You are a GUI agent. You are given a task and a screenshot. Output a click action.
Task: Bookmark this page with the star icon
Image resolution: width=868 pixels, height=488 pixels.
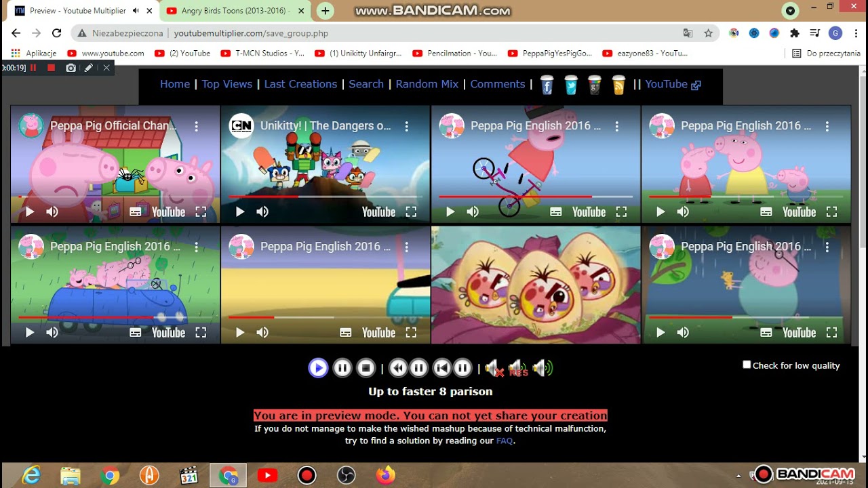coord(708,33)
